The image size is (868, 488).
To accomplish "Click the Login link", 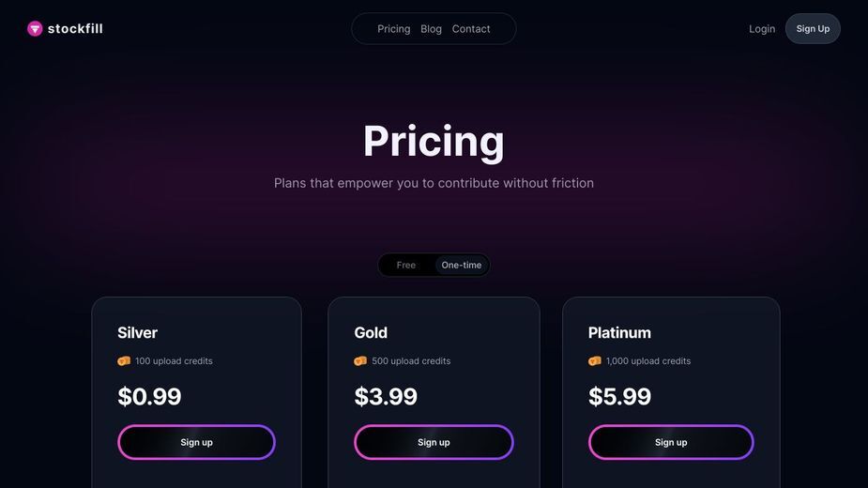I will point(762,29).
